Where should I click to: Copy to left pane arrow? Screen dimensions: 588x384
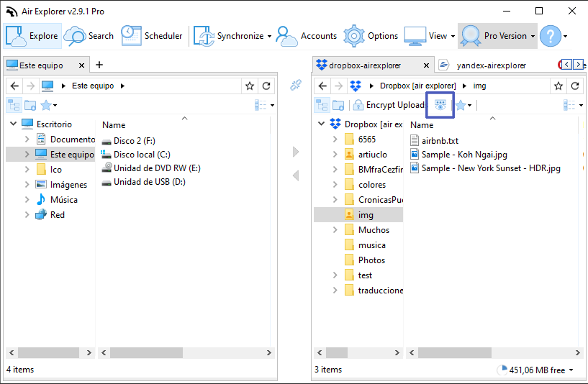pyautogui.click(x=296, y=175)
